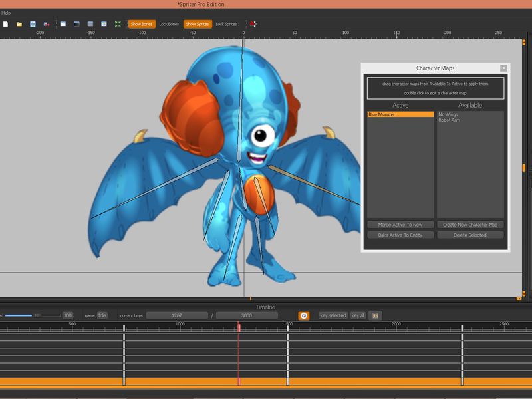Select No Wings in the Available list

click(448, 114)
